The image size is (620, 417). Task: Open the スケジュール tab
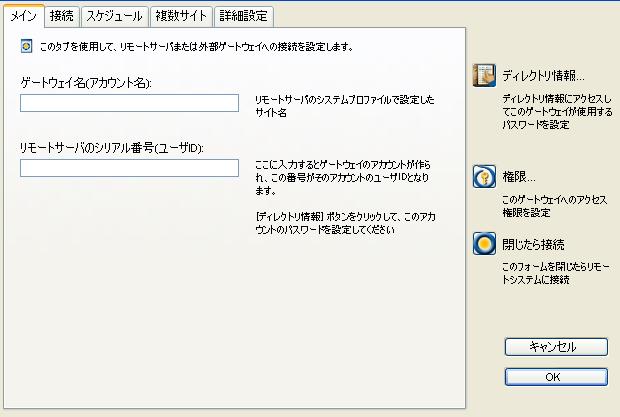click(x=114, y=16)
